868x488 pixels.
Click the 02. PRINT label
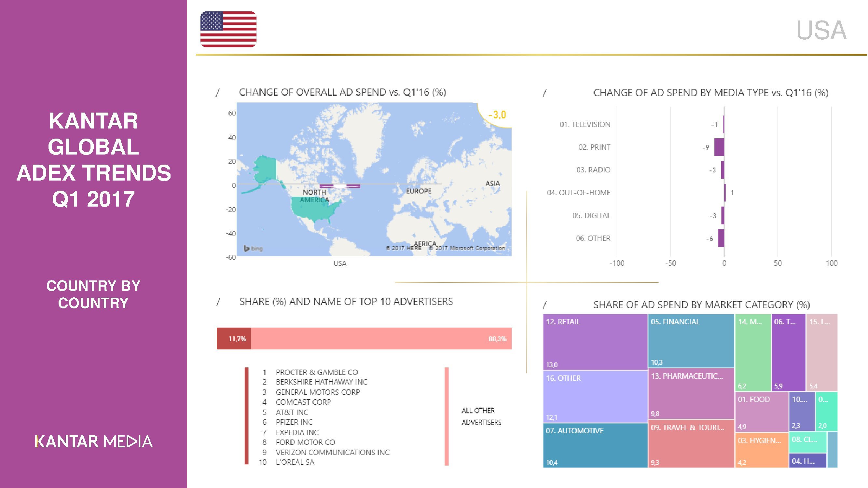(x=594, y=147)
